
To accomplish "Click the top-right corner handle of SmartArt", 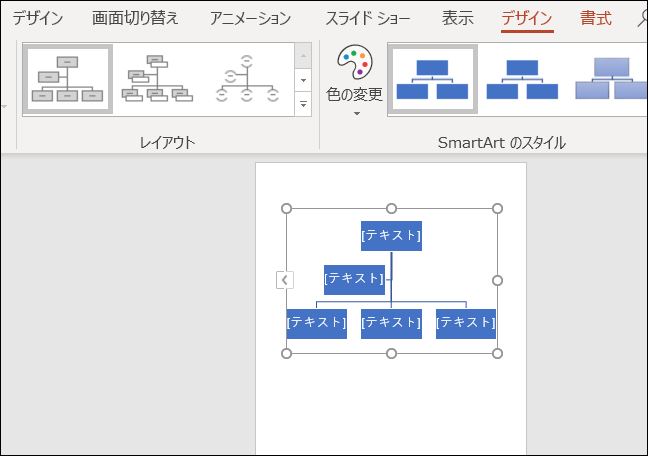I will pos(498,208).
